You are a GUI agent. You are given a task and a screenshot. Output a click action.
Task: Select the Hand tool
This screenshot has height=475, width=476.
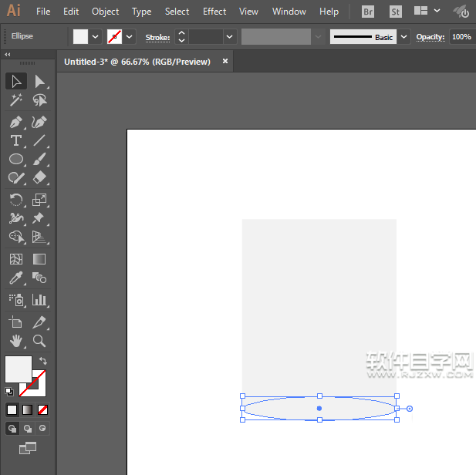coord(15,340)
